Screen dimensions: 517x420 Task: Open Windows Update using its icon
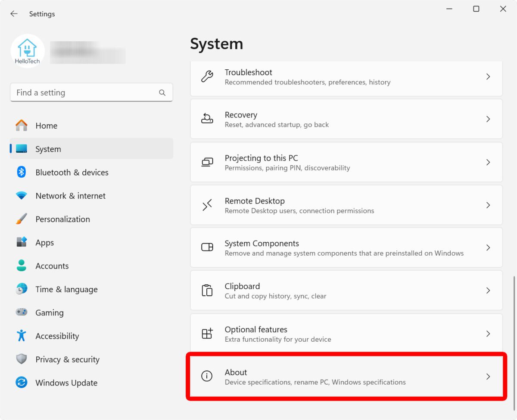[x=21, y=383]
